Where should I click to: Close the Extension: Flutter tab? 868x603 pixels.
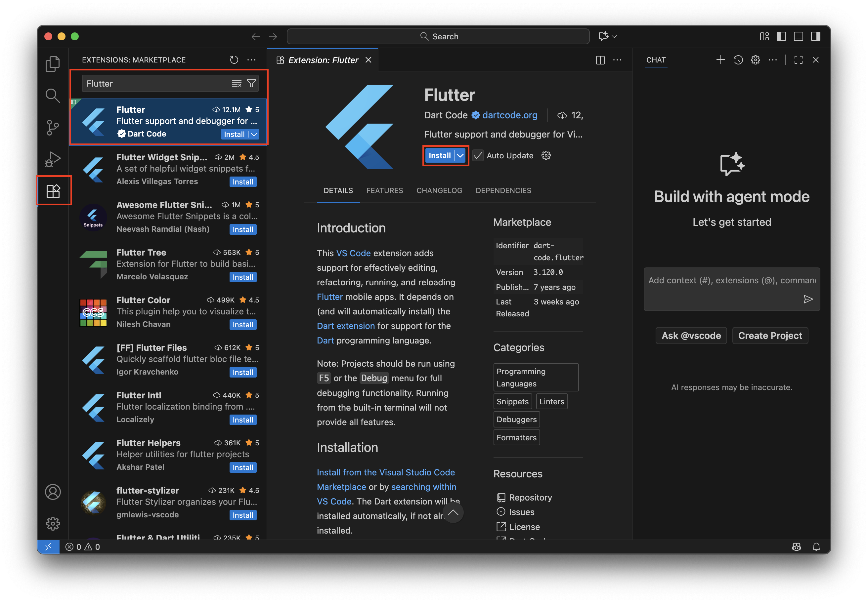pos(369,60)
